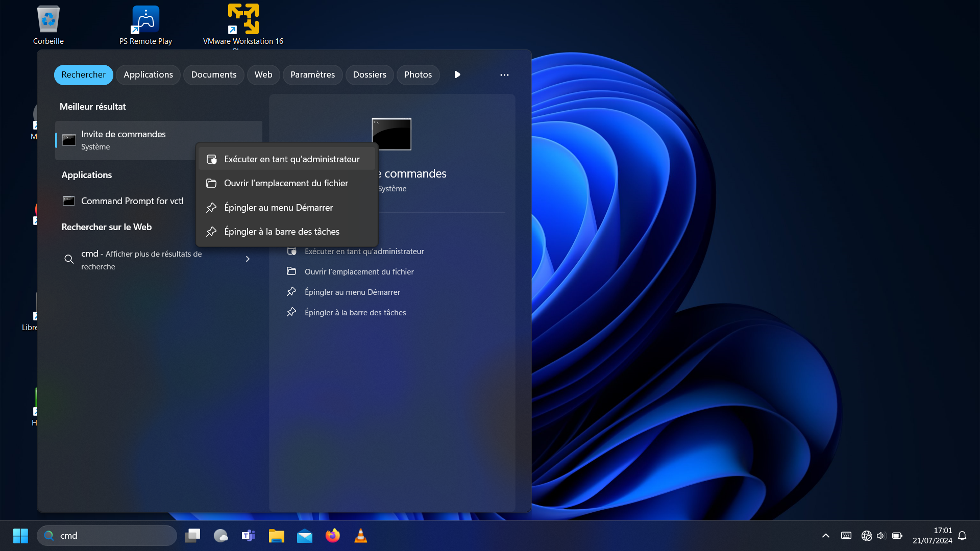
Task: Switch to the Web filter tab
Action: coord(263,74)
